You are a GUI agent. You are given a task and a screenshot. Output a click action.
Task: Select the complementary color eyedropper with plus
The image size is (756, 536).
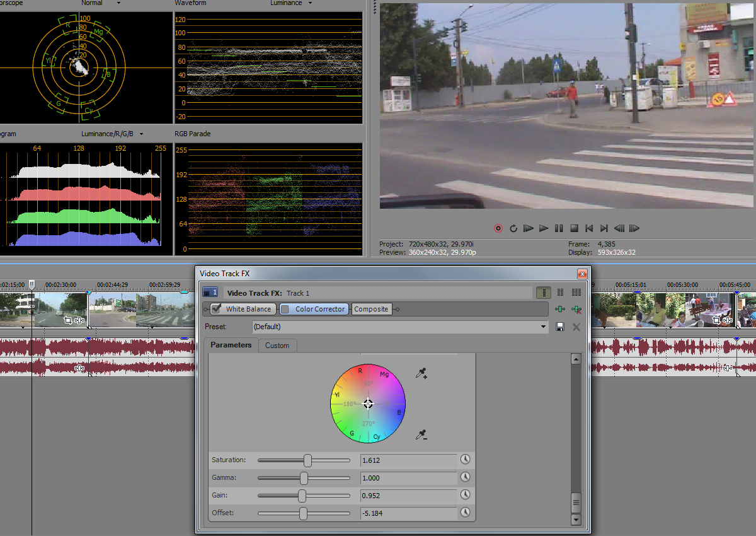(421, 374)
